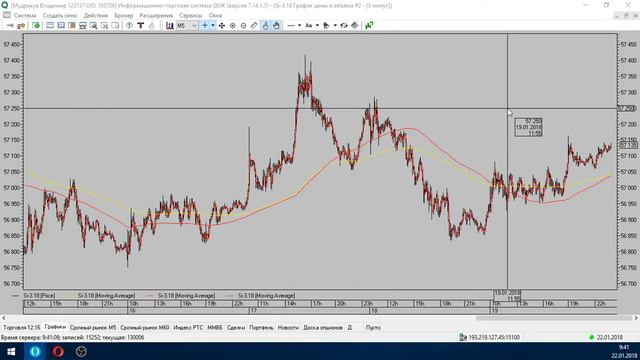Screen dimensions: 640x360
Task: Click the yellow Si-3.18 Moving Average legend
Action: point(101,296)
